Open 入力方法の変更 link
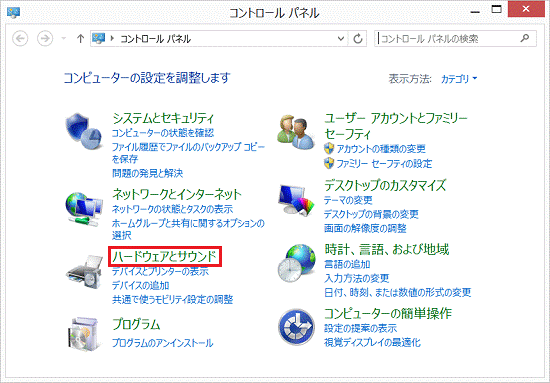Image resolution: width=550 pixels, height=383 pixels. click(x=356, y=278)
